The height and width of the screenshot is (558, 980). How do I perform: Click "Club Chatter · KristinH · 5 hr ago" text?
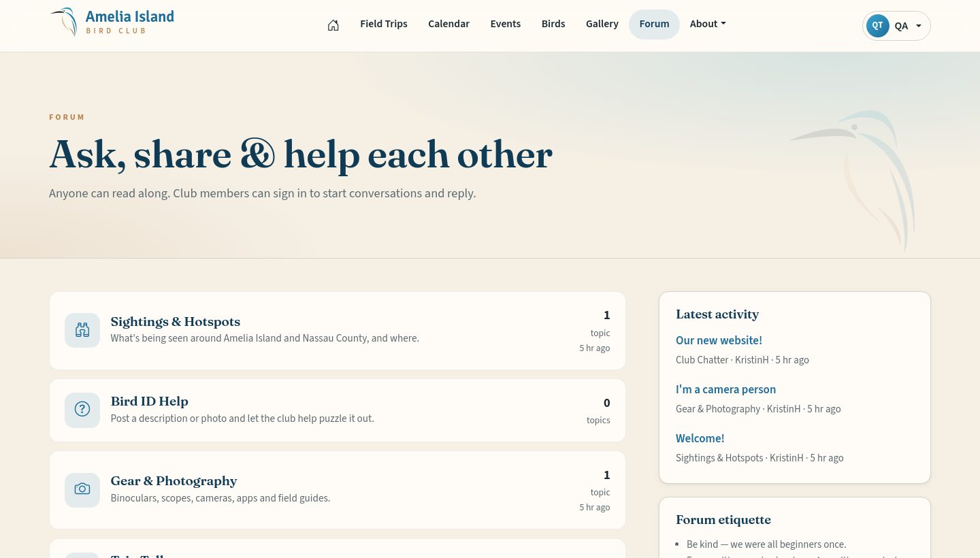(x=742, y=360)
